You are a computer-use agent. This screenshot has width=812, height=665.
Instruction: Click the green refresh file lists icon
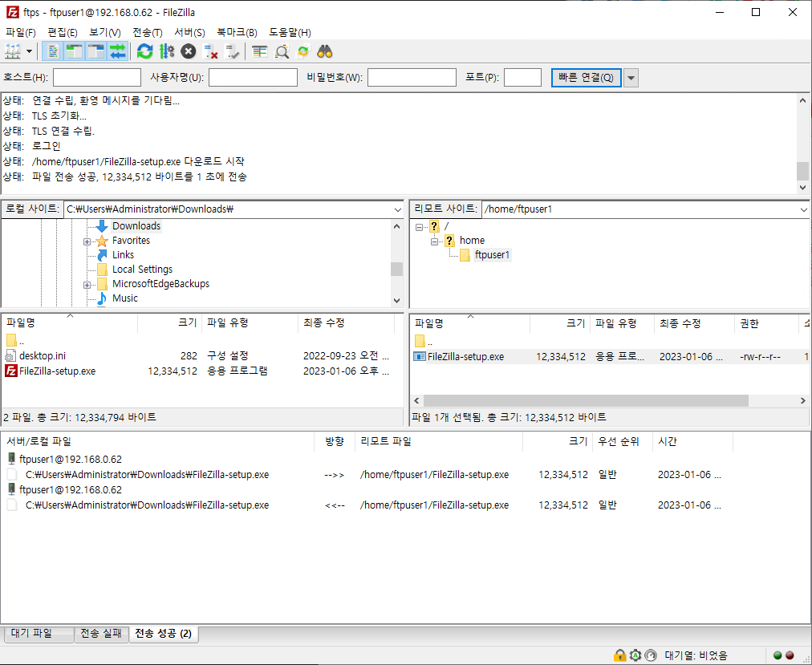point(144,51)
